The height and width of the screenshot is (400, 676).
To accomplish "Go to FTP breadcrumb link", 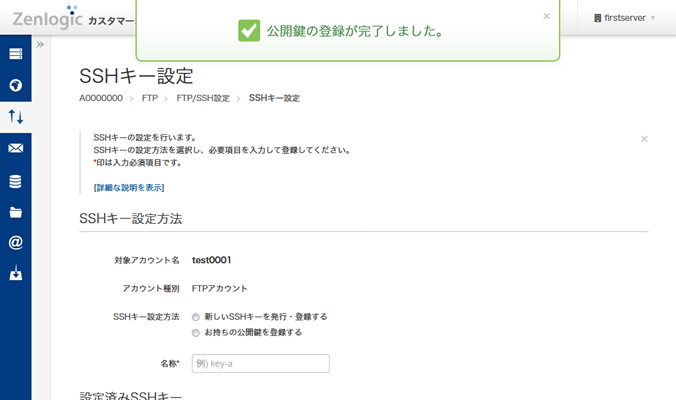I will 150,98.
